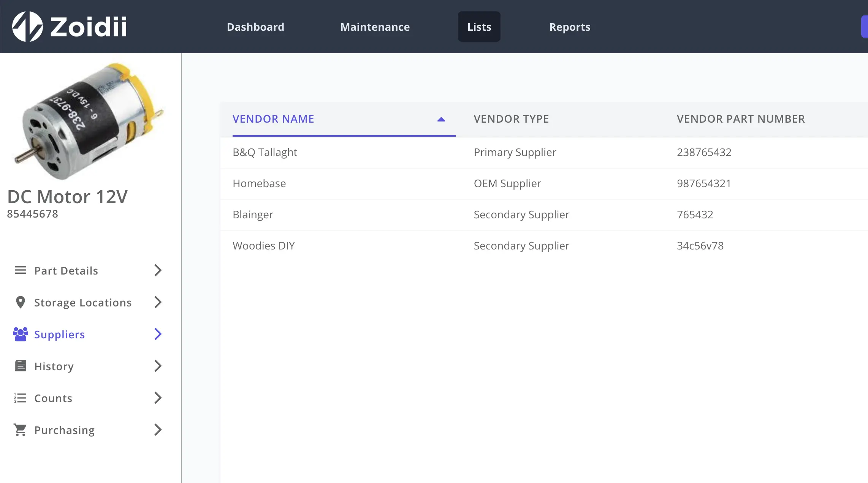Expand Storage Locations chevron
The width and height of the screenshot is (868, 483).
158,302
